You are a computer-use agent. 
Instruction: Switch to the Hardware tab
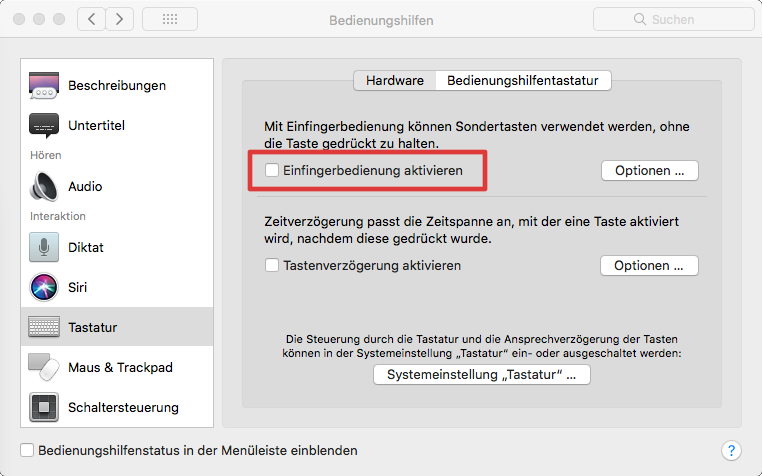coord(395,80)
